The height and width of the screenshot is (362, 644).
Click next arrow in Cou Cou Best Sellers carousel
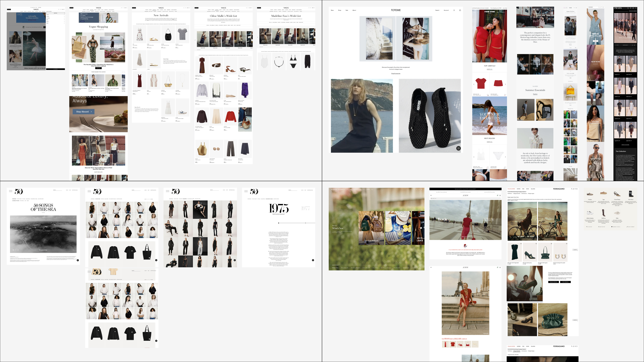click(505, 157)
